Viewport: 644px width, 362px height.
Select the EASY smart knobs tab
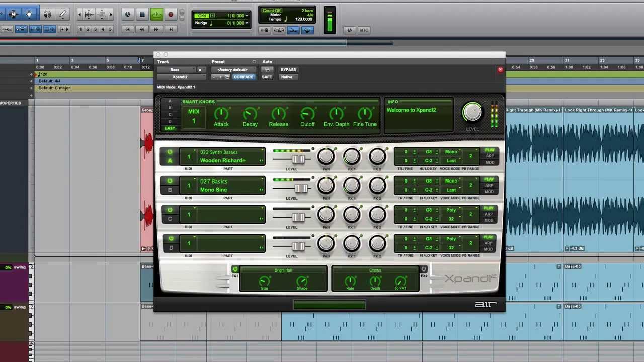[x=170, y=128]
